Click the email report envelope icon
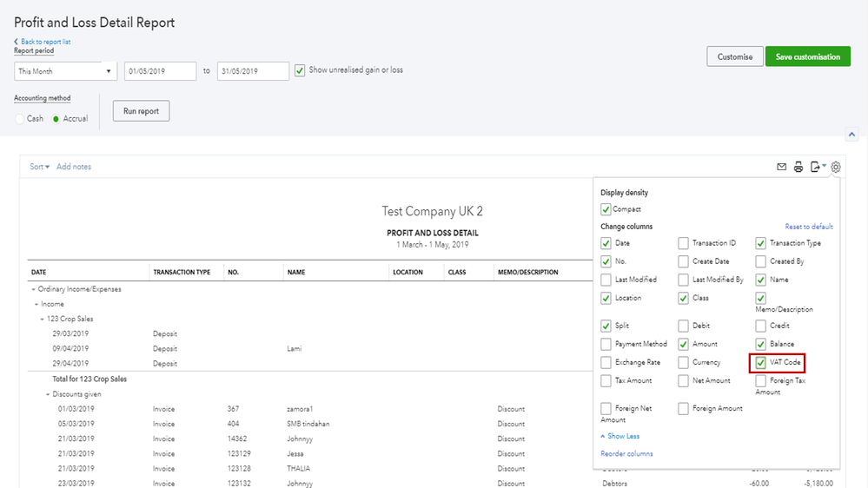 coord(782,167)
